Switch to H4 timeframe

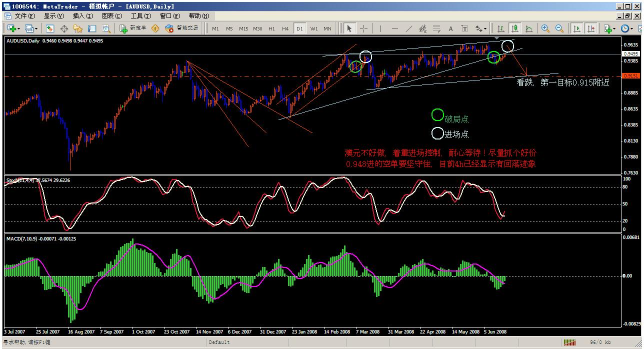pos(285,28)
